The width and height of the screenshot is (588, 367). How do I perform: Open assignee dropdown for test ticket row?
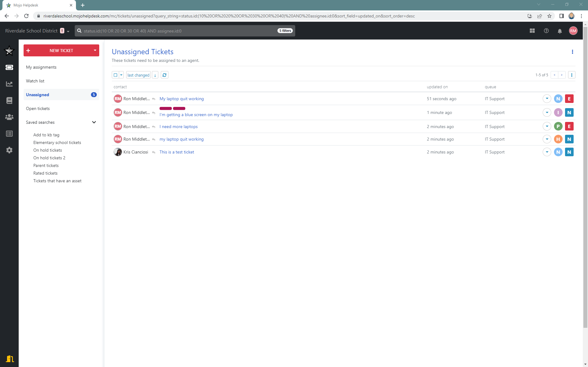(x=547, y=152)
